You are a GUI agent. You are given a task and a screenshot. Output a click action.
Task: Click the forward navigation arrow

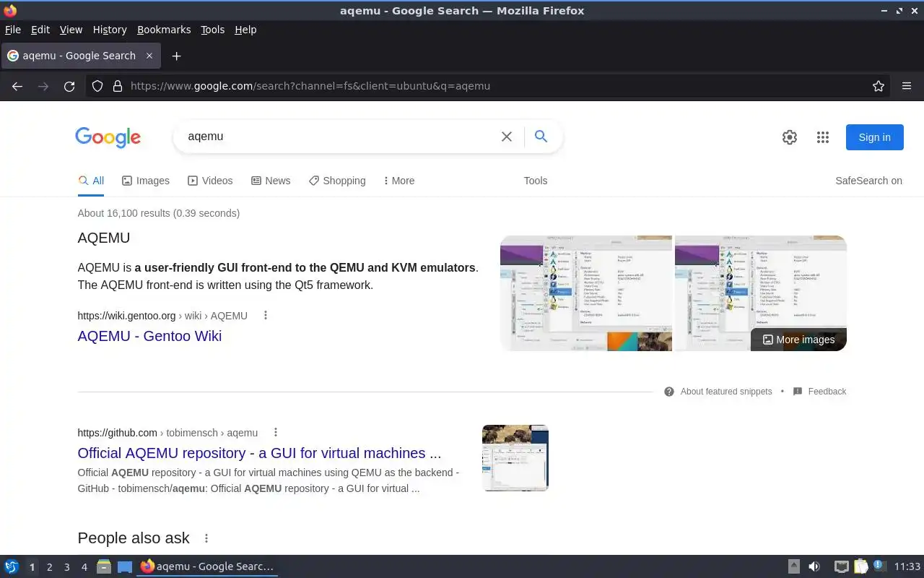[x=43, y=86]
